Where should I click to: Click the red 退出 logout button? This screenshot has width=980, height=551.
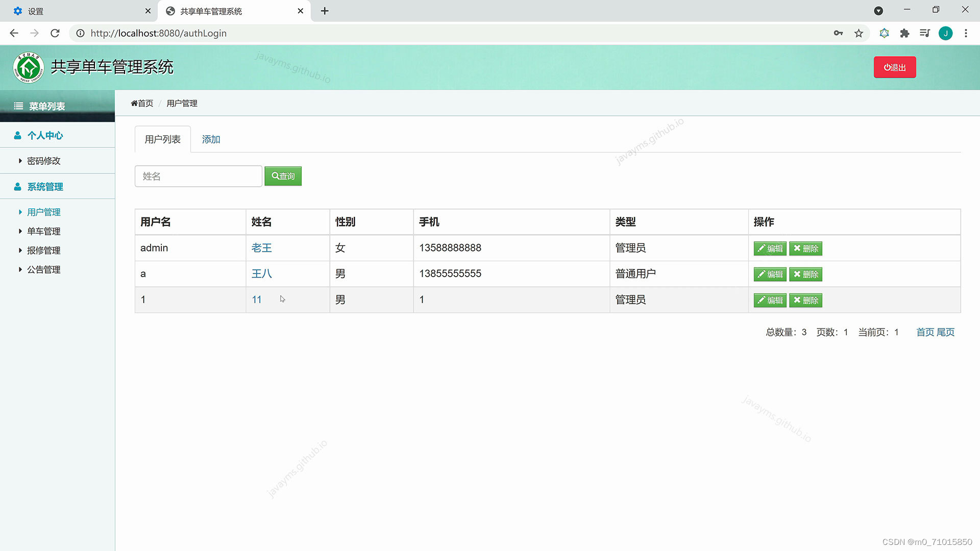894,67
